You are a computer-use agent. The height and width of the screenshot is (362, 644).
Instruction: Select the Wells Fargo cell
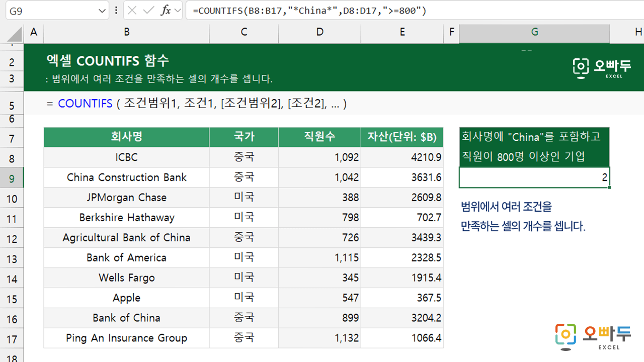(127, 278)
